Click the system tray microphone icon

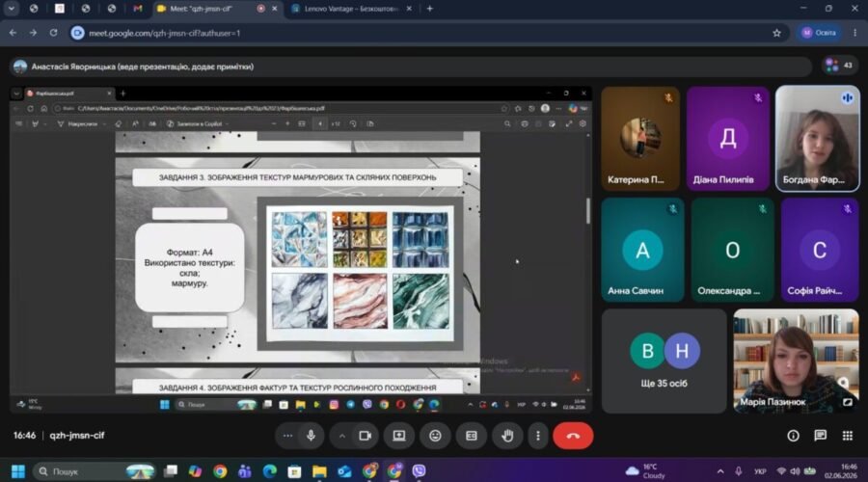[x=739, y=471]
